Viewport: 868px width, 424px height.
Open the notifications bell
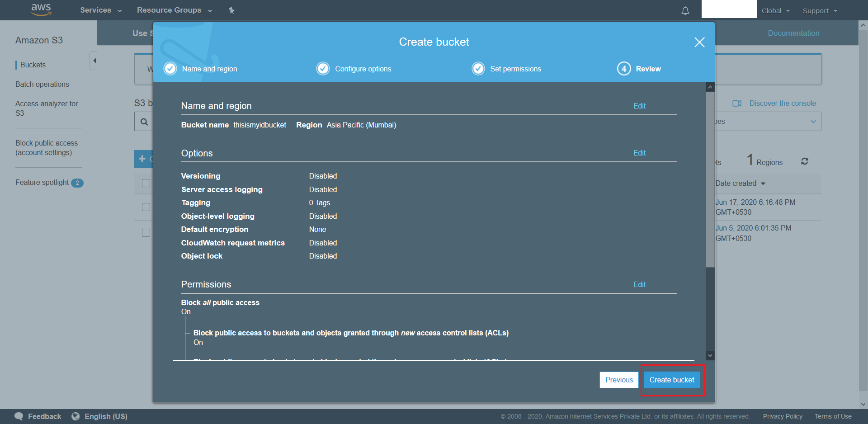pos(685,10)
